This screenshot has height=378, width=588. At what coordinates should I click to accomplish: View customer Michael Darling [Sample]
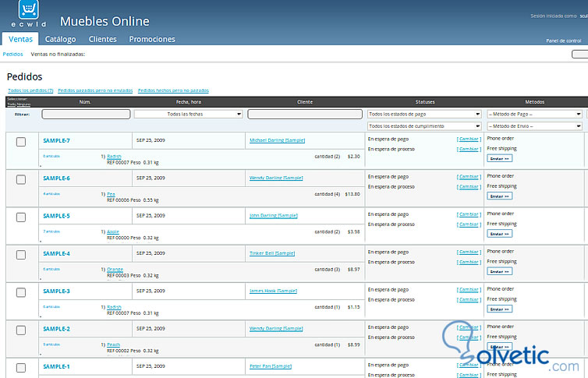[x=277, y=140]
